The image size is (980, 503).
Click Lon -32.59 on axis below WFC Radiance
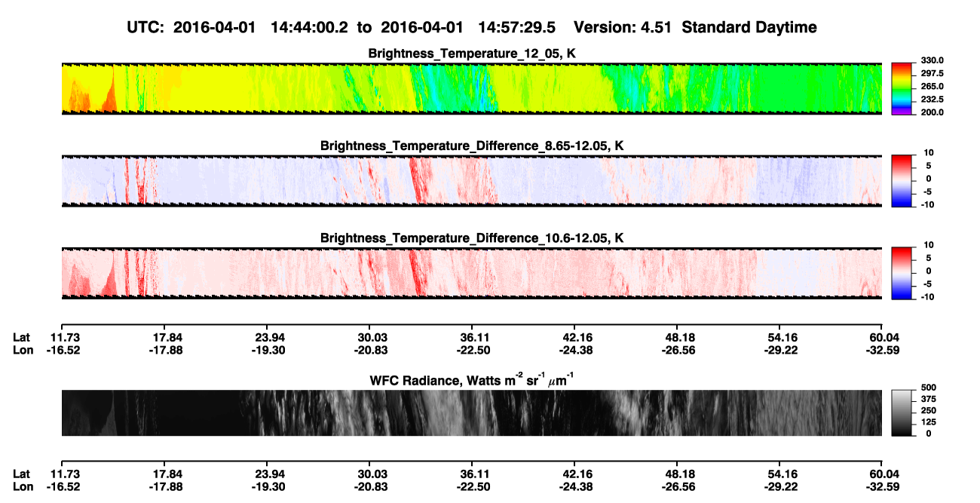click(883, 486)
